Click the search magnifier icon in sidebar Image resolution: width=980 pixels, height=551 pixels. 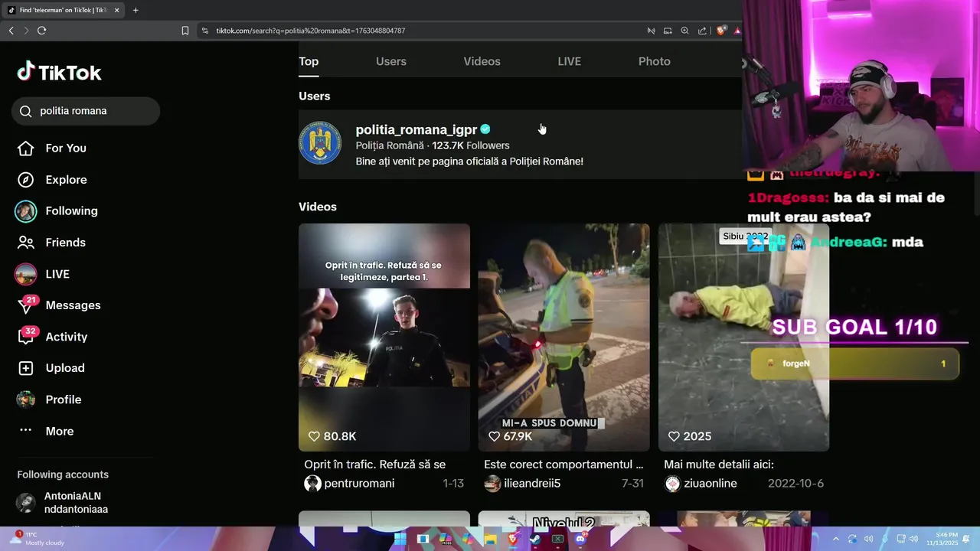pos(26,111)
